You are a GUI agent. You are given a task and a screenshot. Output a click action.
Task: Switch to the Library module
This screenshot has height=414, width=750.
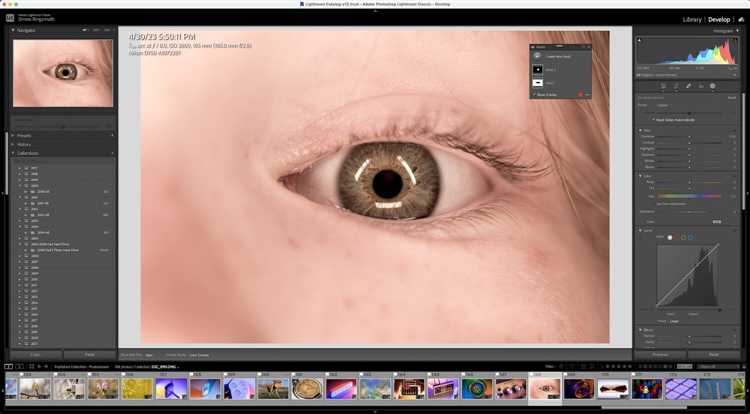692,20
